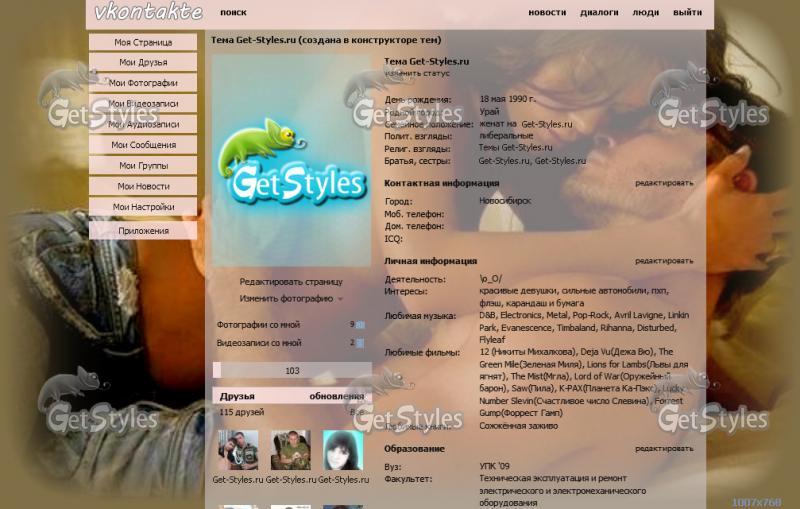Click обновления in friends header

[337, 396]
